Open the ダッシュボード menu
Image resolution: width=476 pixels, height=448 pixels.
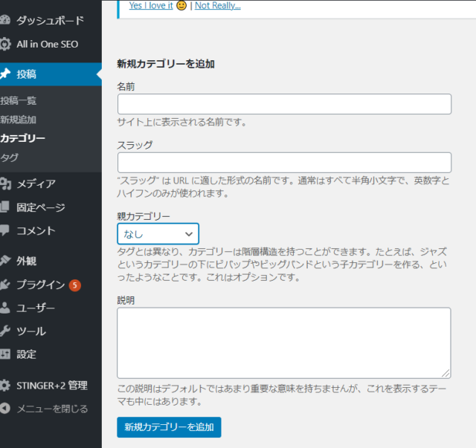tap(51, 20)
